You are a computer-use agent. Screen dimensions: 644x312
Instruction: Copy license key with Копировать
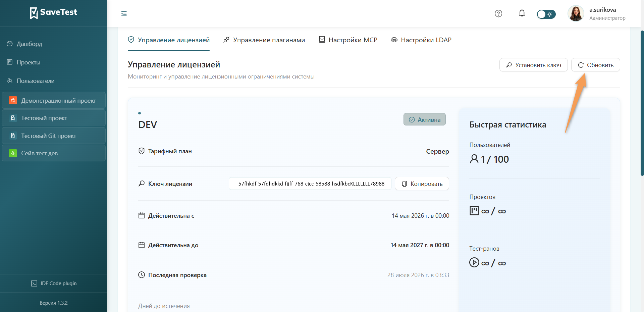point(422,184)
